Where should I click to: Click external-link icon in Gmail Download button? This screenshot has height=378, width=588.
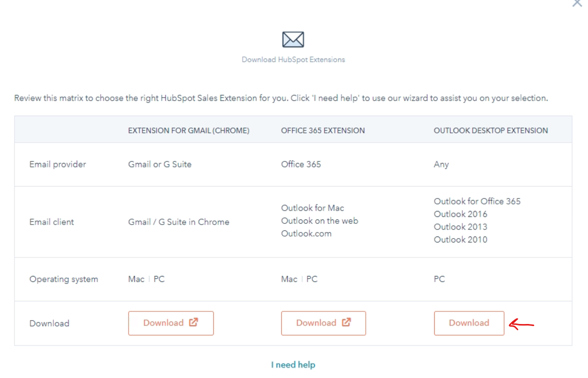pyautogui.click(x=193, y=322)
